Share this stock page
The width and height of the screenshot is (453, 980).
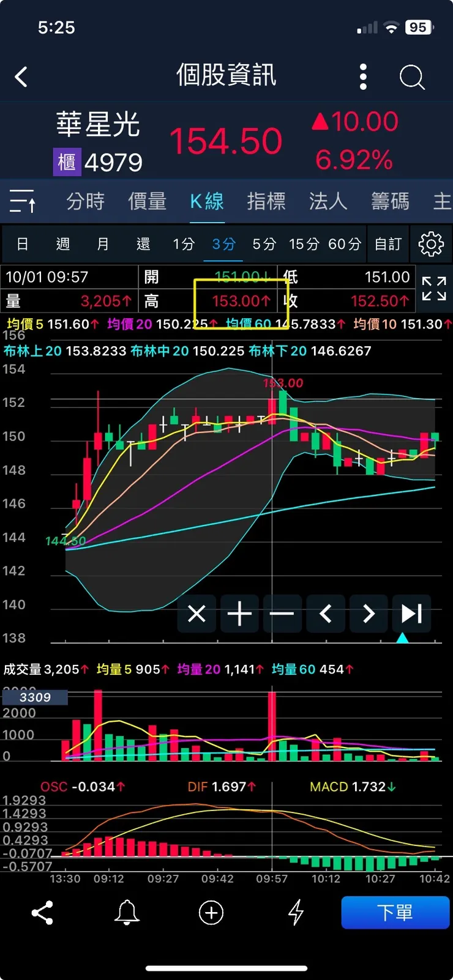pyautogui.click(x=42, y=913)
